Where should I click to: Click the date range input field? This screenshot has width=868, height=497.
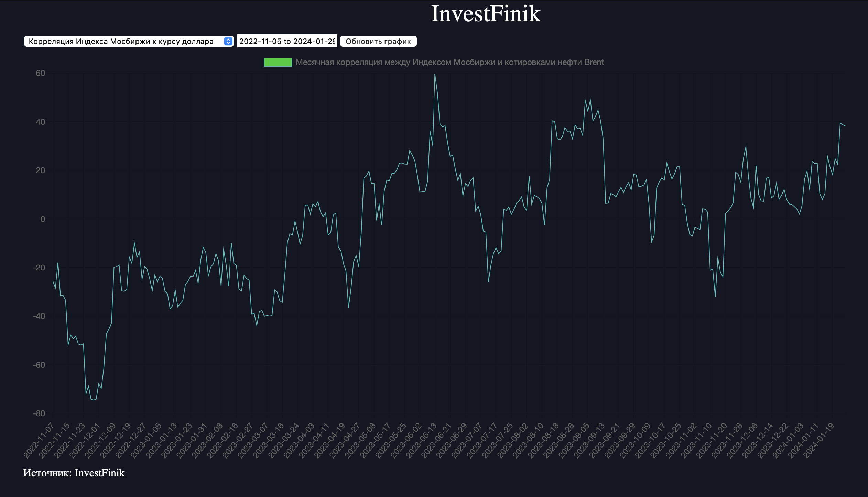[x=287, y=42]
